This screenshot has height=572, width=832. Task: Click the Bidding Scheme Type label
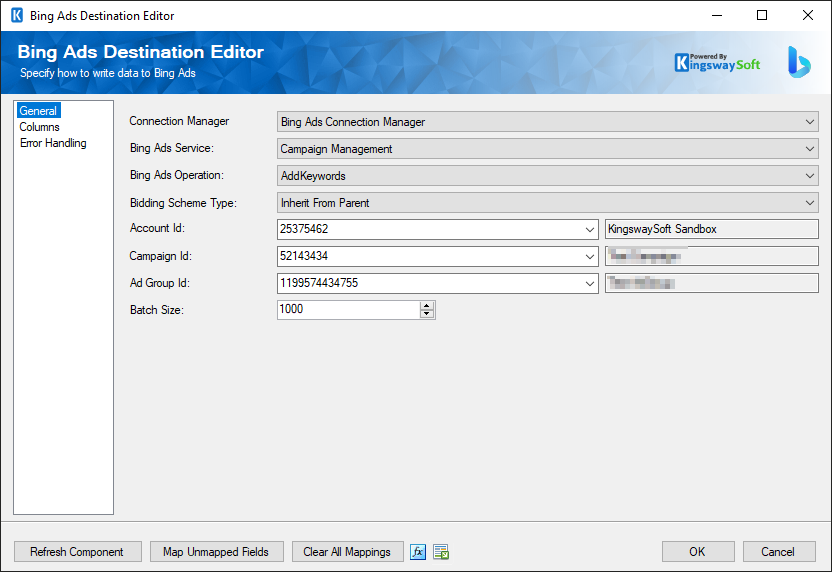pos(183,203)
